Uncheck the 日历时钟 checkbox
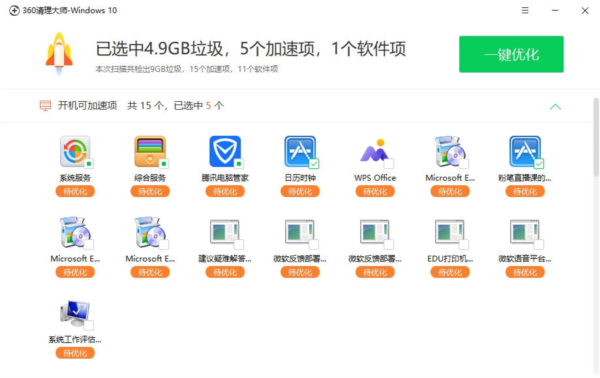600x378 pixels. pos(314,164)
